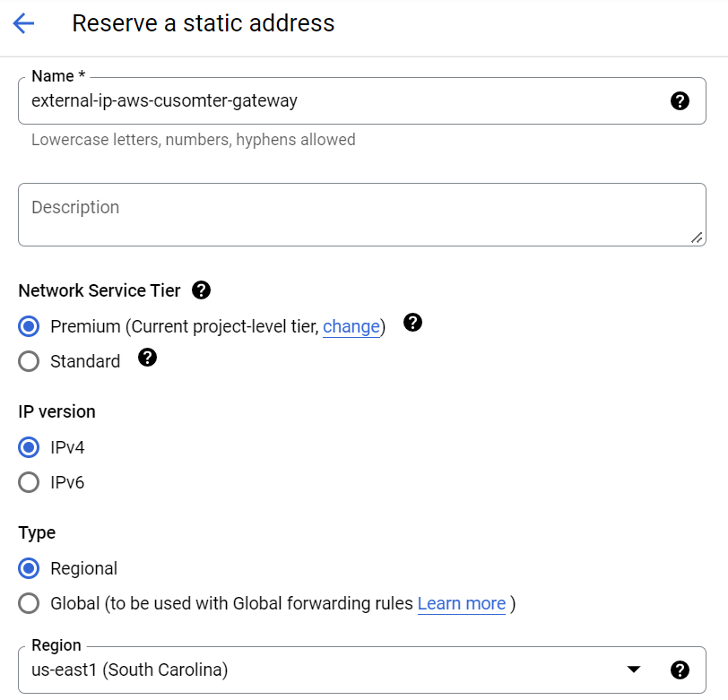Click the Description resize handle
Viewport: 728px width, 700px height.
tap(698, 238)
